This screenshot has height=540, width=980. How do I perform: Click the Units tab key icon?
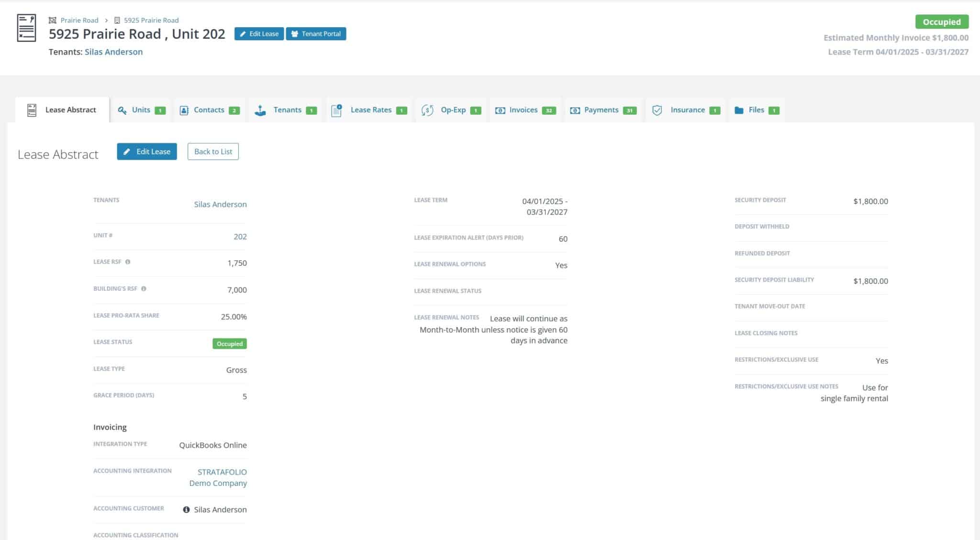tap(122, 110)
